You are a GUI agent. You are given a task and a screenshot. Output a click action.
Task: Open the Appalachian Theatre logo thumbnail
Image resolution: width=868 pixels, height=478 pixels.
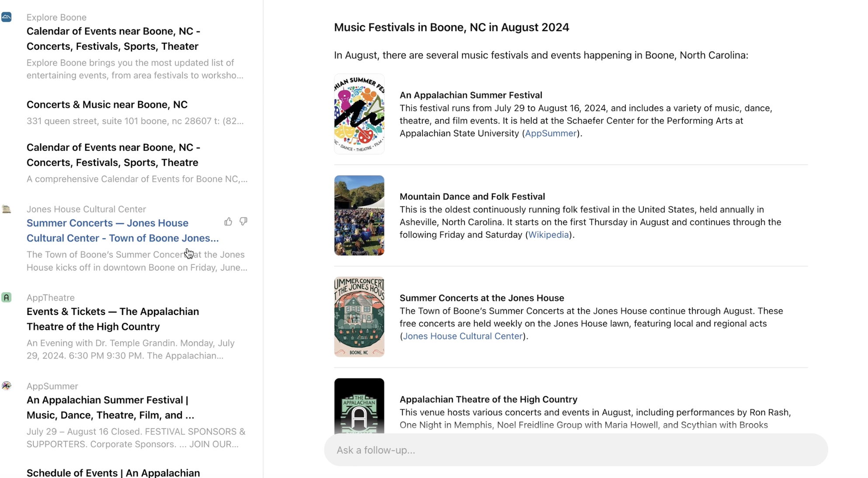tap(359, 406)
